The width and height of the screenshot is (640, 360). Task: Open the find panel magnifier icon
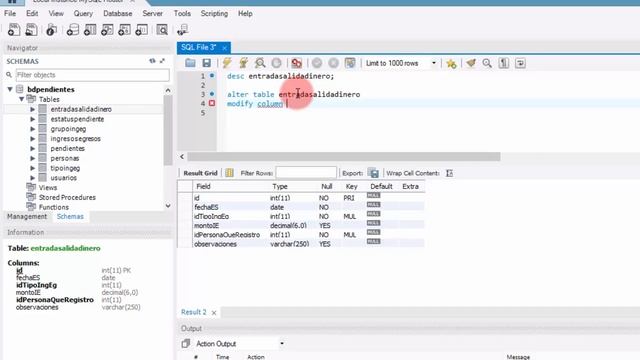(x=487, y=63)
